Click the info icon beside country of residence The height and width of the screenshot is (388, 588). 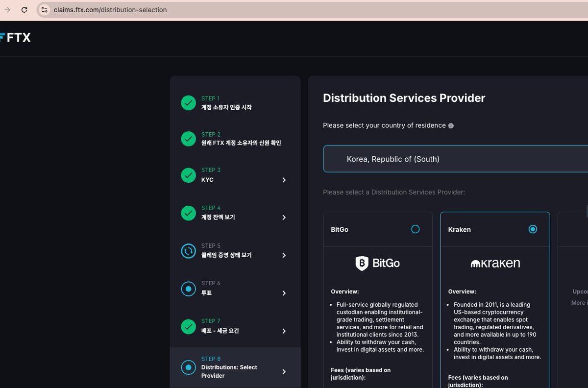pyautogui.click(x=451, y=126)
